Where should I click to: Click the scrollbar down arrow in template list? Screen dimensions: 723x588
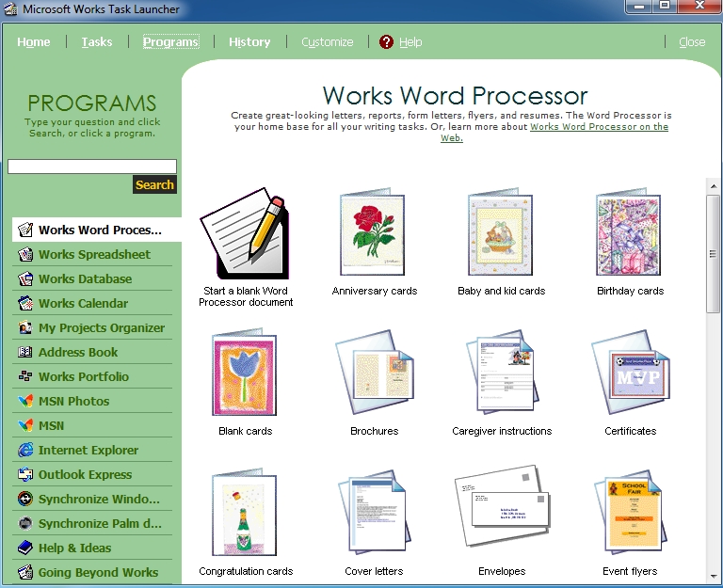click(713, 578)
